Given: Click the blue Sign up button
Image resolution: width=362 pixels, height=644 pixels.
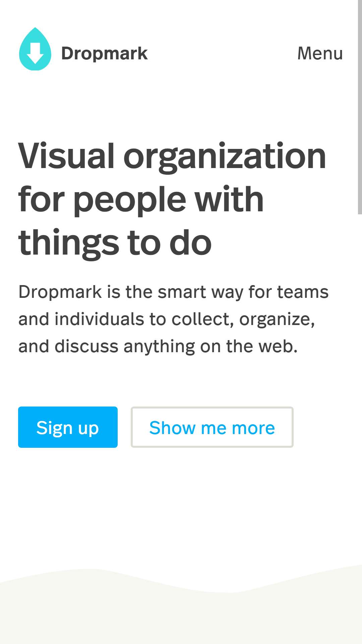Looking at the screenshot, I should [68, 427].
